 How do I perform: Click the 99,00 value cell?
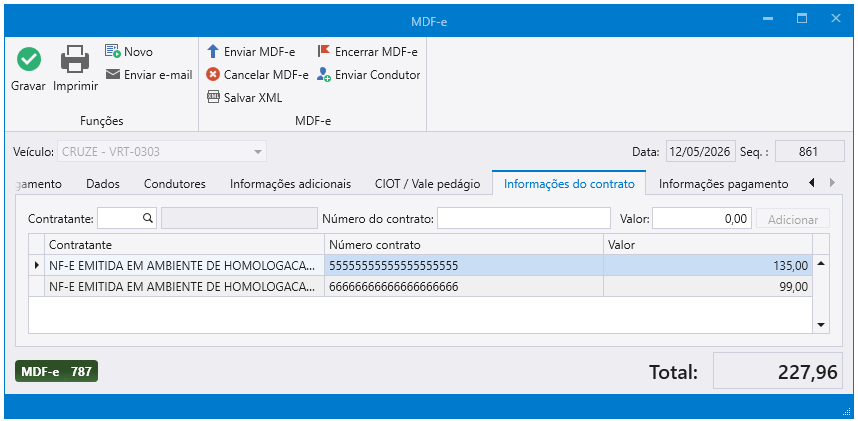708,286
